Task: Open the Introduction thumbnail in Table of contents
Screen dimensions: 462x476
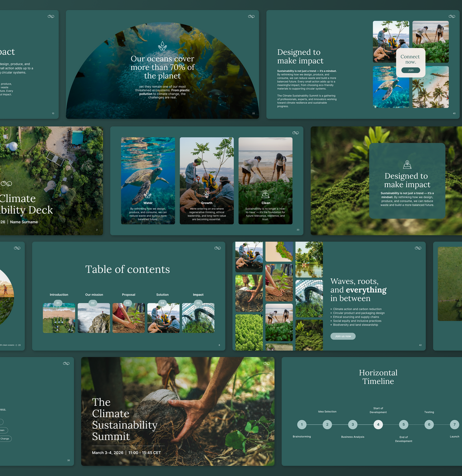Action: (x=59, y=319)
